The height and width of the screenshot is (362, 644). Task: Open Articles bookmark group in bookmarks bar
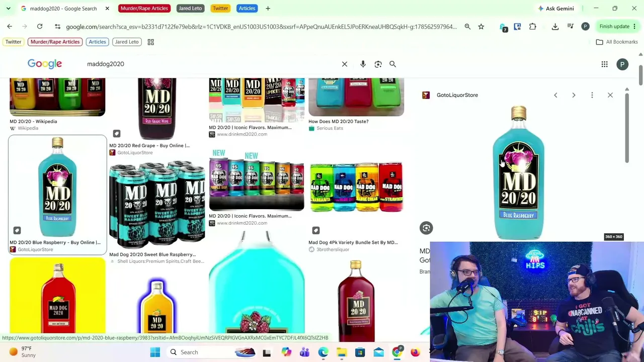tap(97, 42)
